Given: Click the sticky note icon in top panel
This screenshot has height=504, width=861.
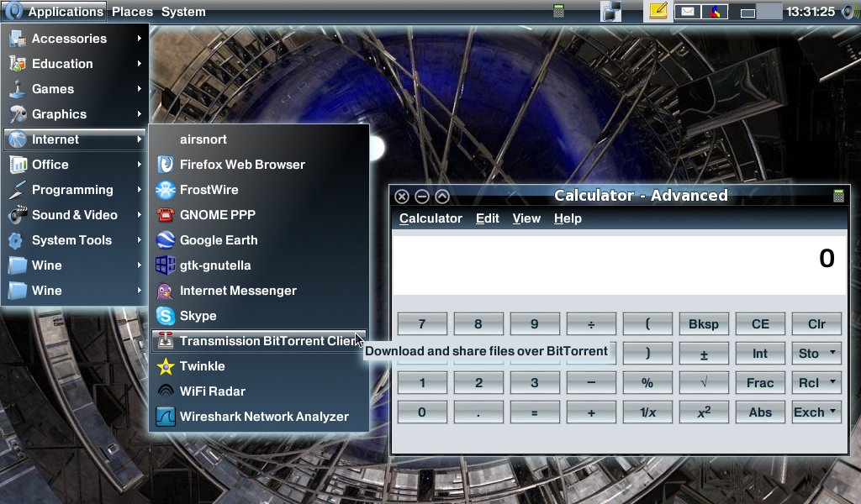Looking at the screenshot, I should point(658,11).
